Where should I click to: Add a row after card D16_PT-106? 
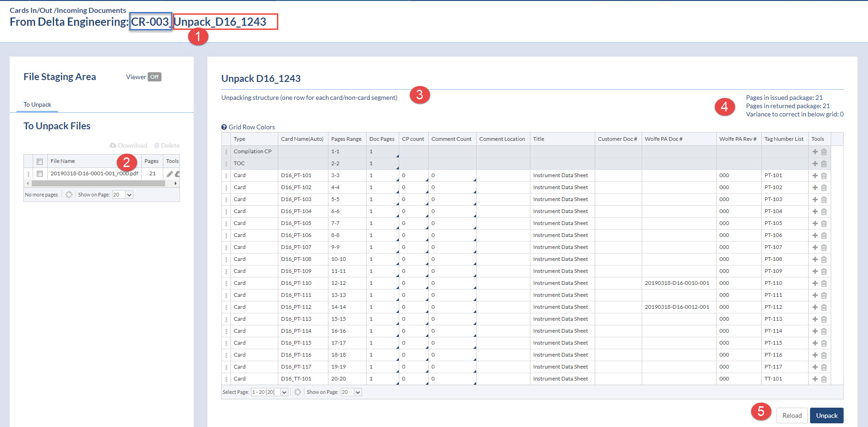815,235
